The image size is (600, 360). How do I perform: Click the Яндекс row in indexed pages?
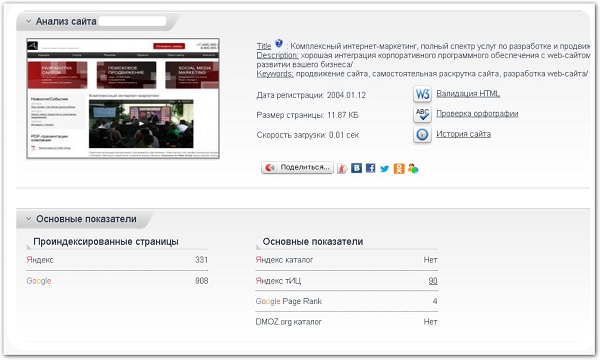(117, 260)
